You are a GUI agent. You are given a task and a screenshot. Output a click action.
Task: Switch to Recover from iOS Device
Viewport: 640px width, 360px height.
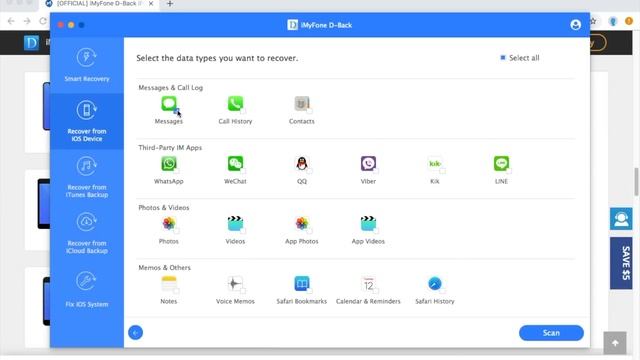[x=87, y=121]
